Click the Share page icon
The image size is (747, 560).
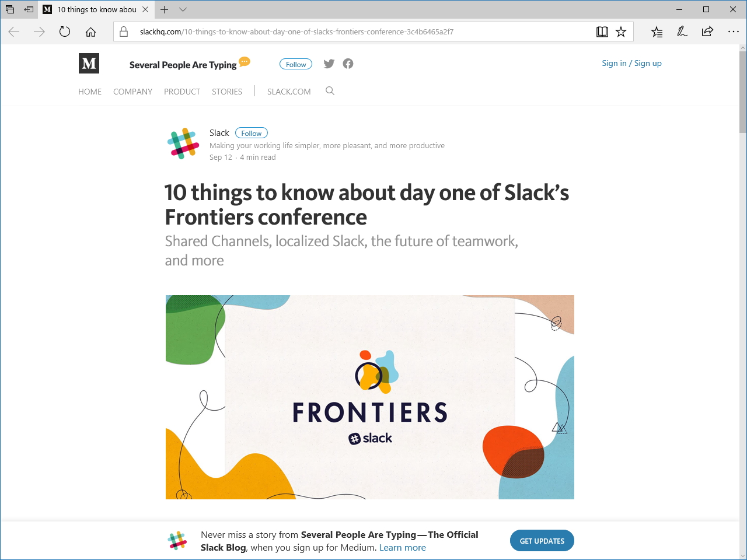[x=707, y=32]
